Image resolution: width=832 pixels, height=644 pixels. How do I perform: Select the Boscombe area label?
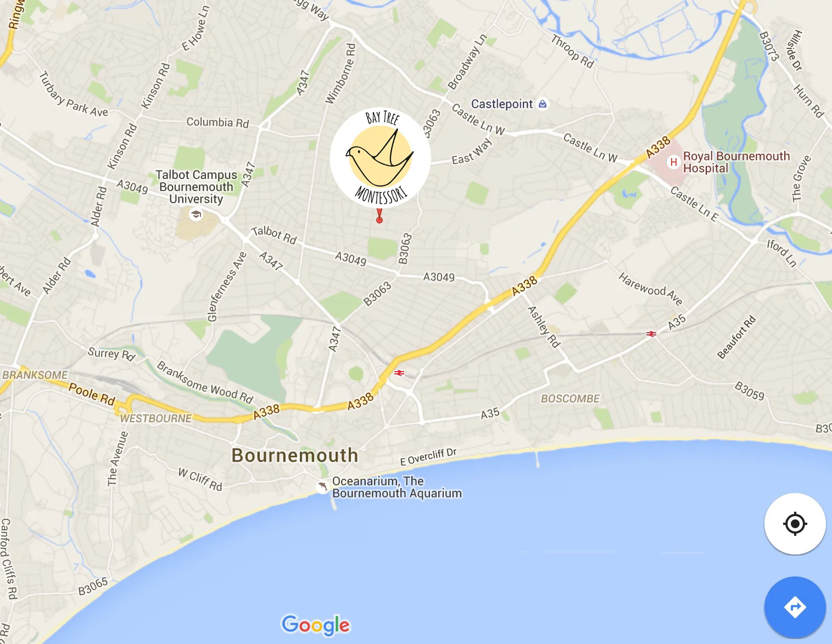pyautogui.click(x=570, y=399)
